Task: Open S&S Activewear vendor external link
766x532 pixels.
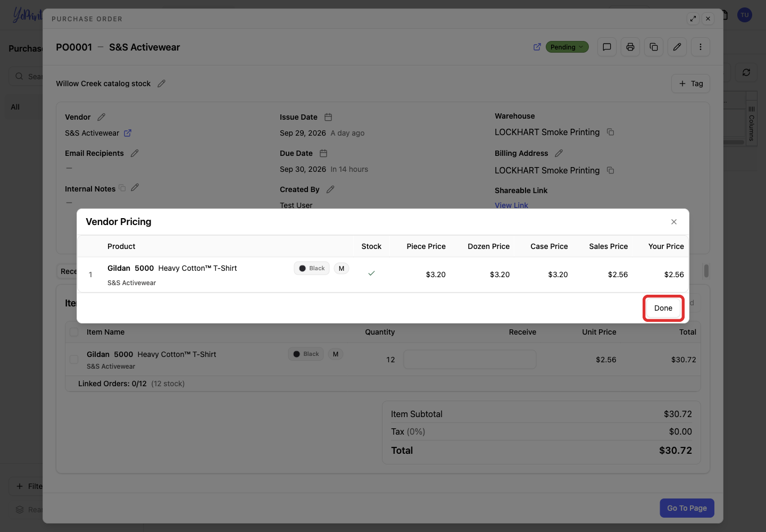Action: pyautogui.click(x=128, y=133)
